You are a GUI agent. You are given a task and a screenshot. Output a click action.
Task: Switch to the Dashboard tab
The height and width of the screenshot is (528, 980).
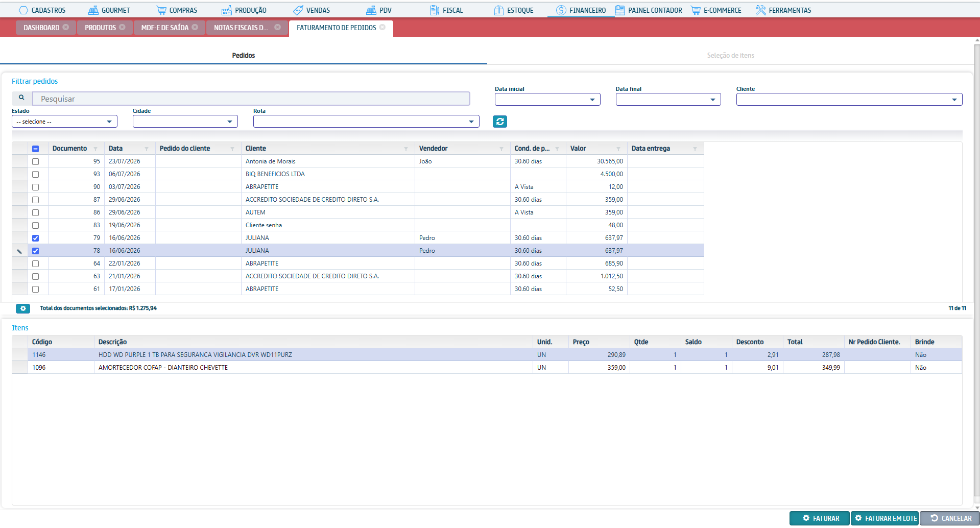point(41,28)
